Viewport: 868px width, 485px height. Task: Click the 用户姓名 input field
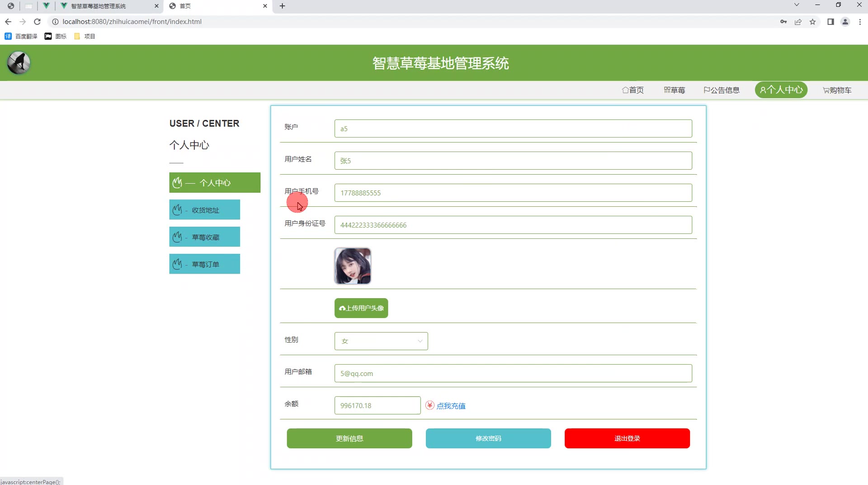[513, 161]
